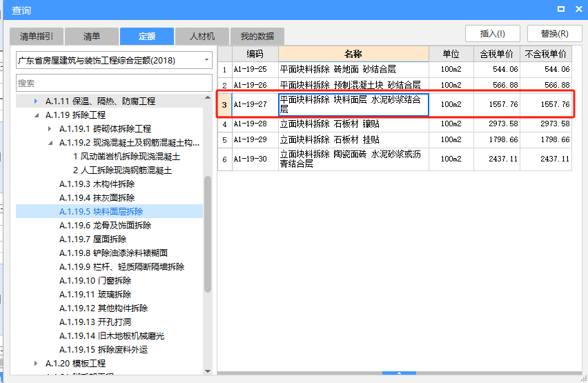Select row code A1-19-30
The width and height of the screenshot is (588, 383).
255,159
